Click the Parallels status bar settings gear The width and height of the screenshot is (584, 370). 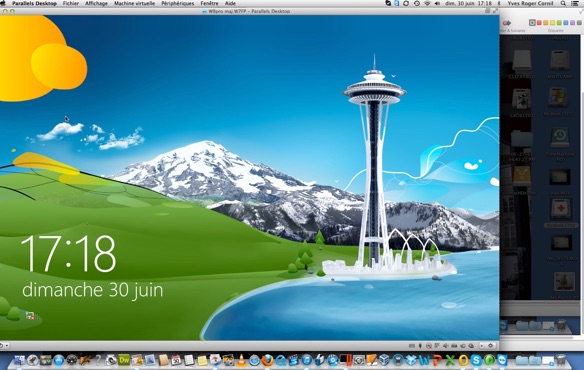tap(491, 346)
